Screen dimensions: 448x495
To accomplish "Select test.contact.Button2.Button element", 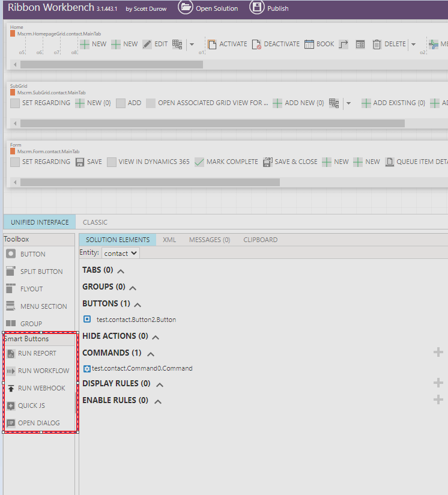I will pos(136,320).
